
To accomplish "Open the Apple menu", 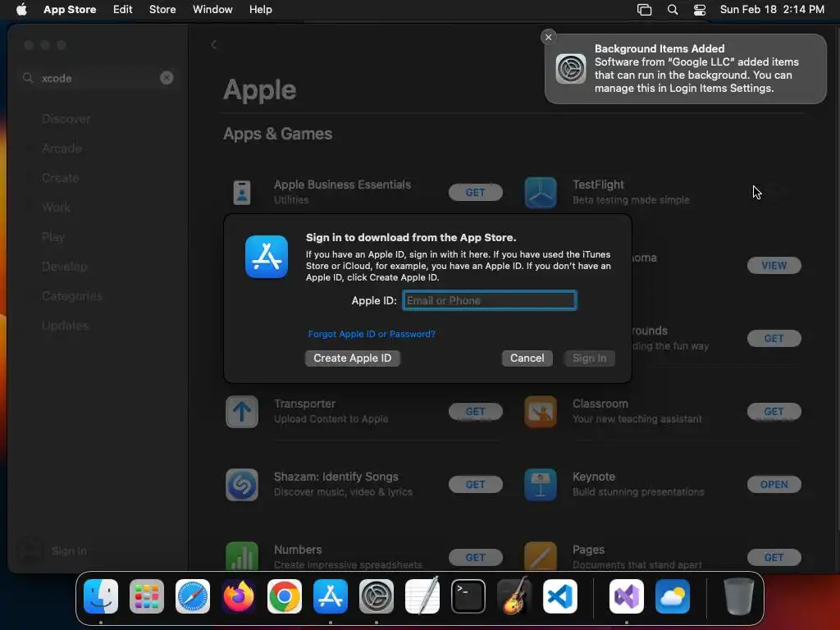I will [21, 9].
